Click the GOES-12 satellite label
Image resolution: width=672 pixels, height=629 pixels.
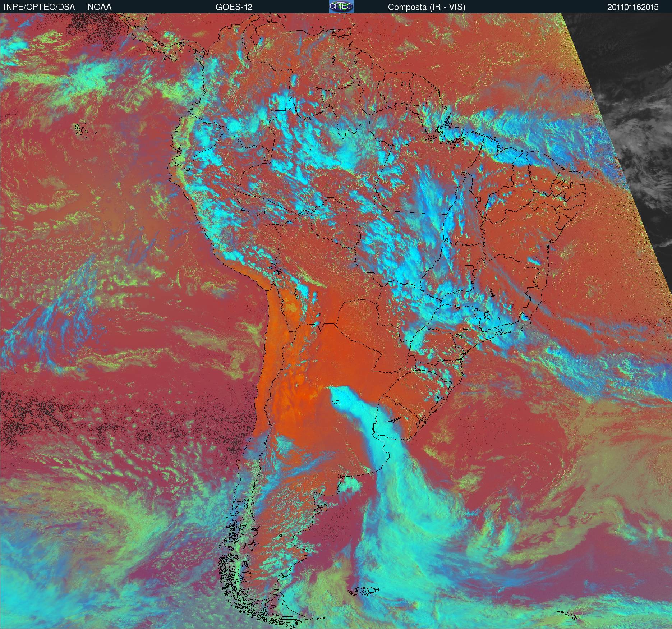(x=234, y=7)
